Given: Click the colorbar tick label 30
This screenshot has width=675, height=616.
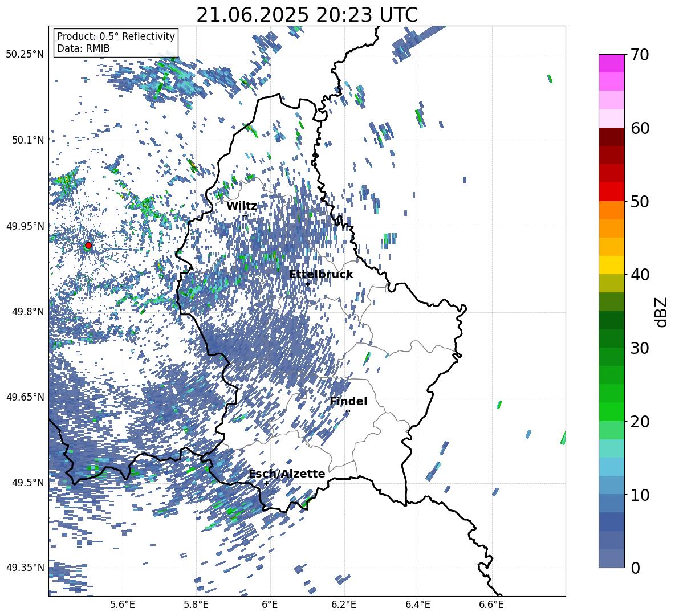Looking at the screenshot, I should pos(639,348).
